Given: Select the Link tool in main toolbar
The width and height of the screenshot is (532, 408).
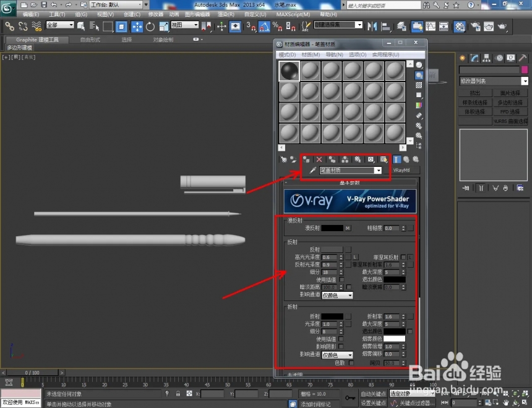Looking at the screenshot, I should click(9, 26).
